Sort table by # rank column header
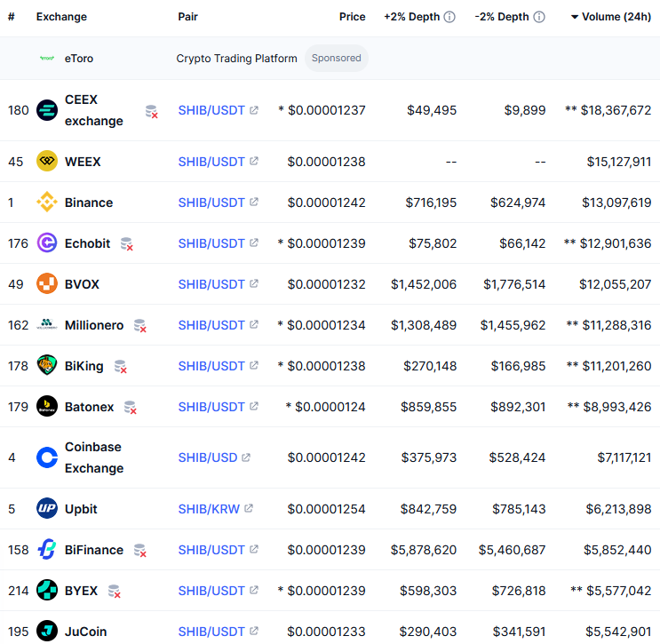 tap(12, 17)
